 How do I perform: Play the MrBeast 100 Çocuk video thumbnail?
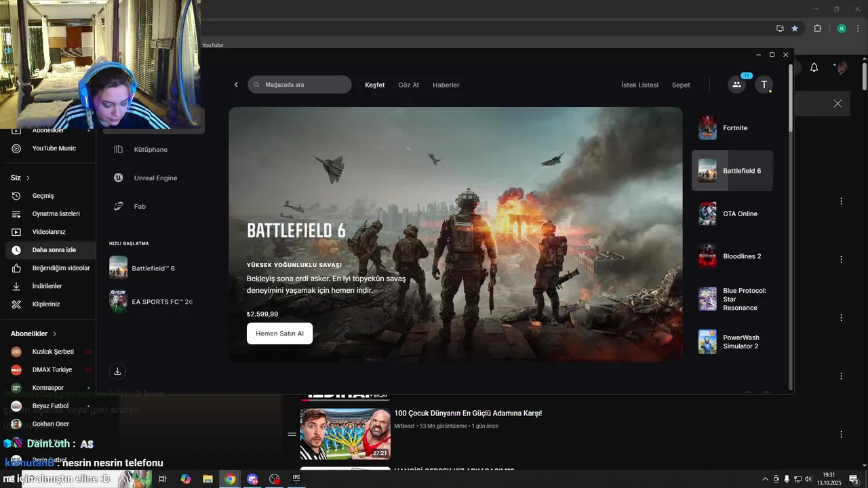[x=345, y=434]
